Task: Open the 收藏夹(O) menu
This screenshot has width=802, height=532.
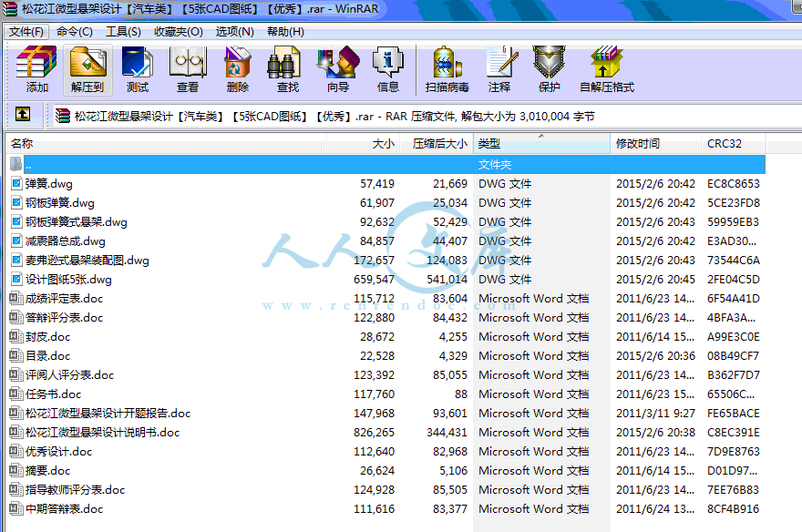Action: click(178, 32)
